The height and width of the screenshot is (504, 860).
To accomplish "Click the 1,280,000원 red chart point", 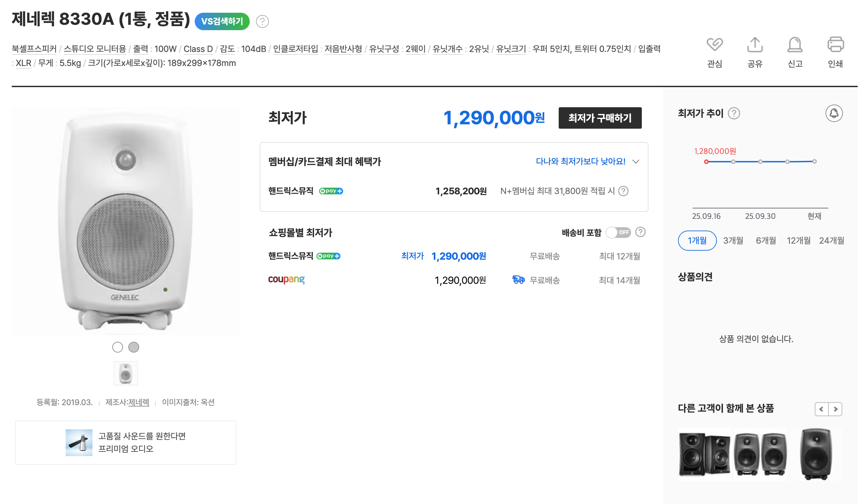I will pos(706,162).
